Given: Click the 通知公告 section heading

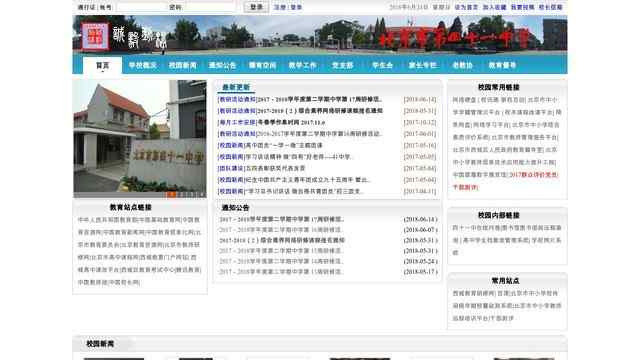Looking at the screenshot, I should (x=236, y=208).
